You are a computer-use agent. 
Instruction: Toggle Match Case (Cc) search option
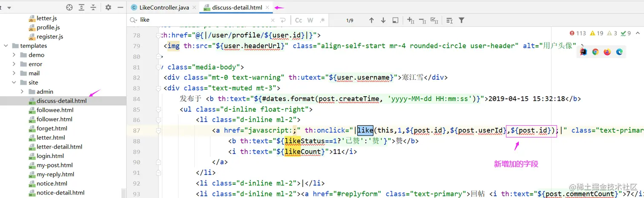(299, 20)
